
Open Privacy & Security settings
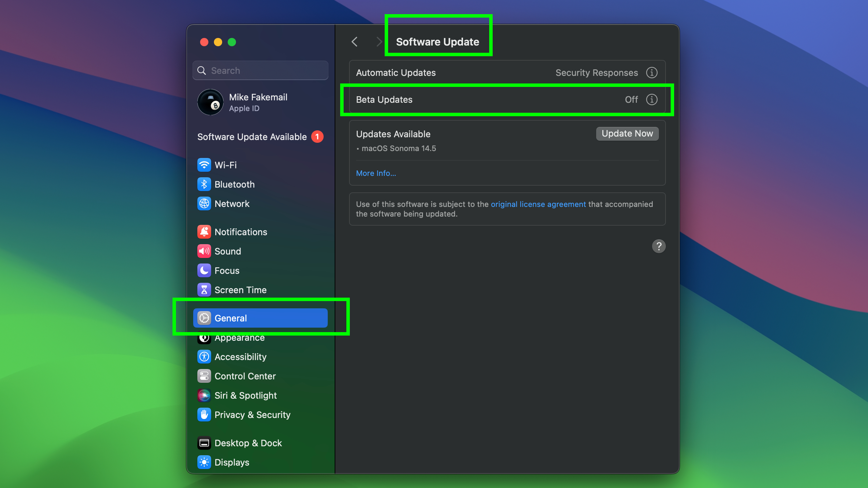coord(252,415)
